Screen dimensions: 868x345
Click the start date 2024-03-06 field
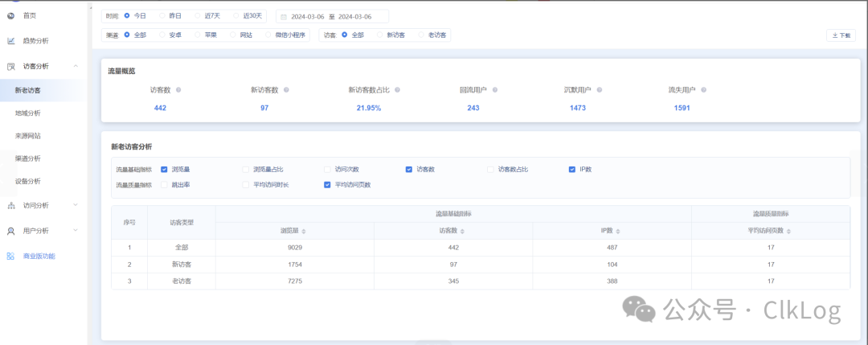[306, 17]
